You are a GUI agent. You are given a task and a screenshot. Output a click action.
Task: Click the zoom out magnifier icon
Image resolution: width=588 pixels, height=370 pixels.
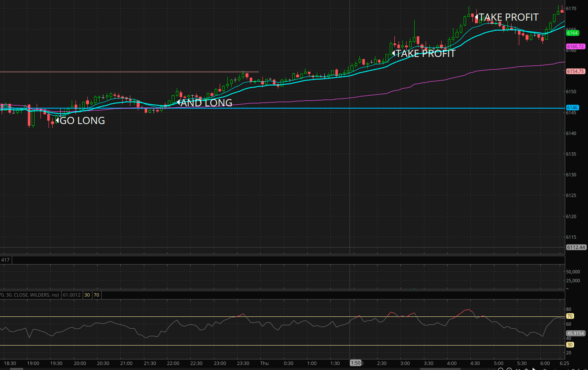click(x=501, y=369)
